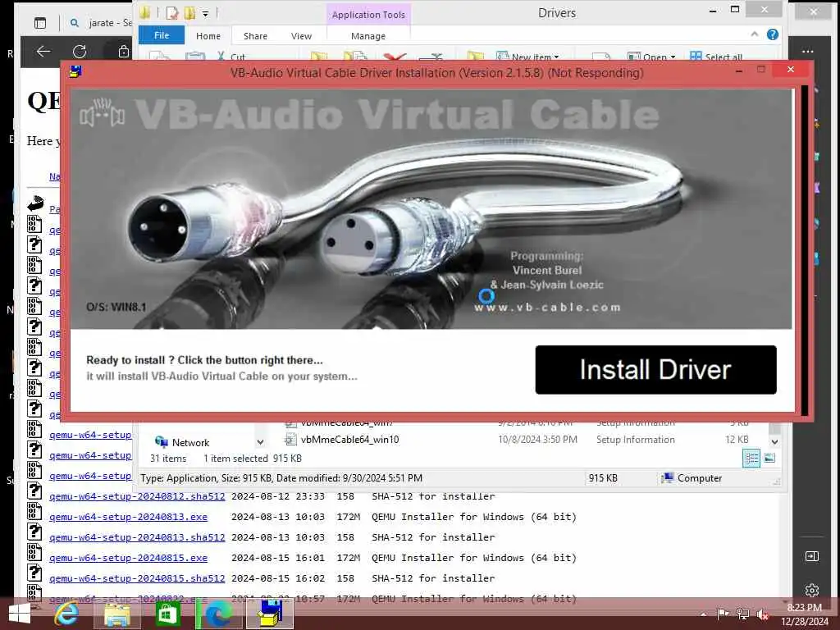Open qemu-w64-setup-20240813.sha512 link
This screenshot has height=630, width=840.
coord(137,536)
